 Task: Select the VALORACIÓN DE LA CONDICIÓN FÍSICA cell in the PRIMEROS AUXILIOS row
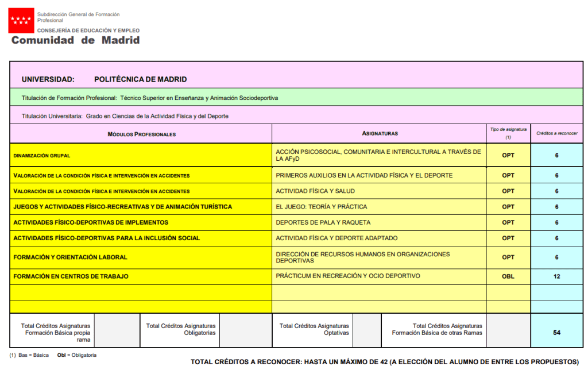pyautogui.click(x=141, y=175)
